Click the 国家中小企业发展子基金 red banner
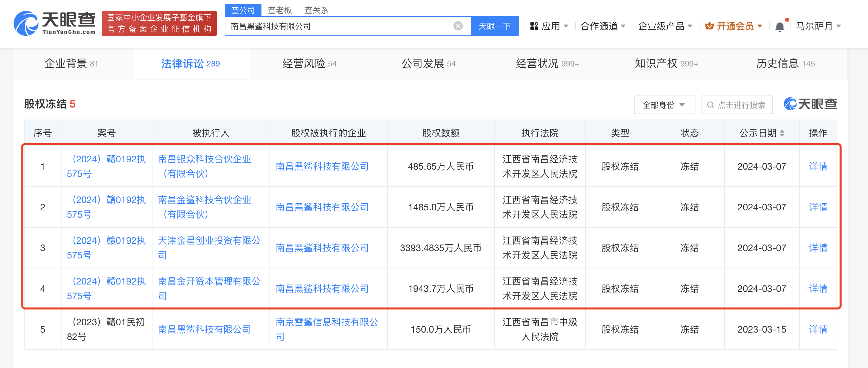The image size is (868, 368). tap(159, 23)
